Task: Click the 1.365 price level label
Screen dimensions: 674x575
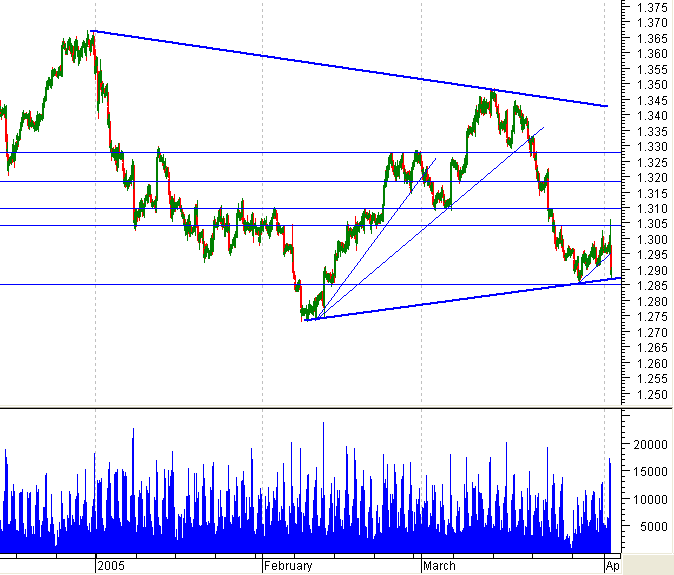Action: (652, 38)
